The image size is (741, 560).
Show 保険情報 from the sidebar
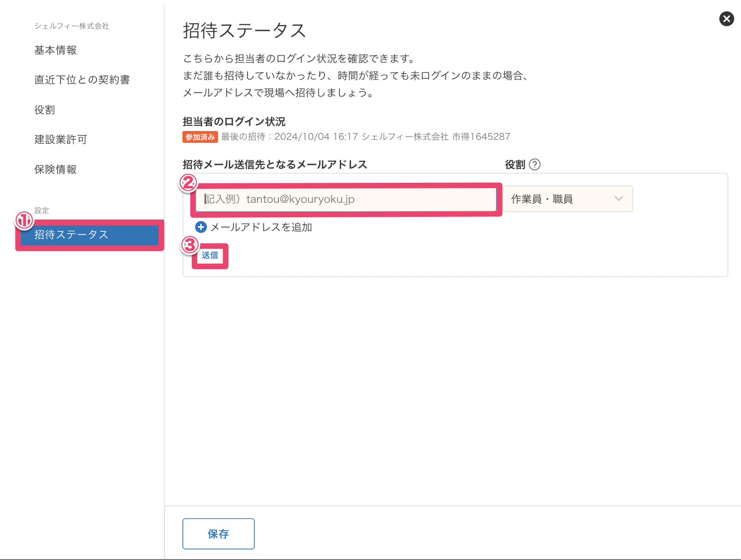pyautogui.click(x=56, y=169)
